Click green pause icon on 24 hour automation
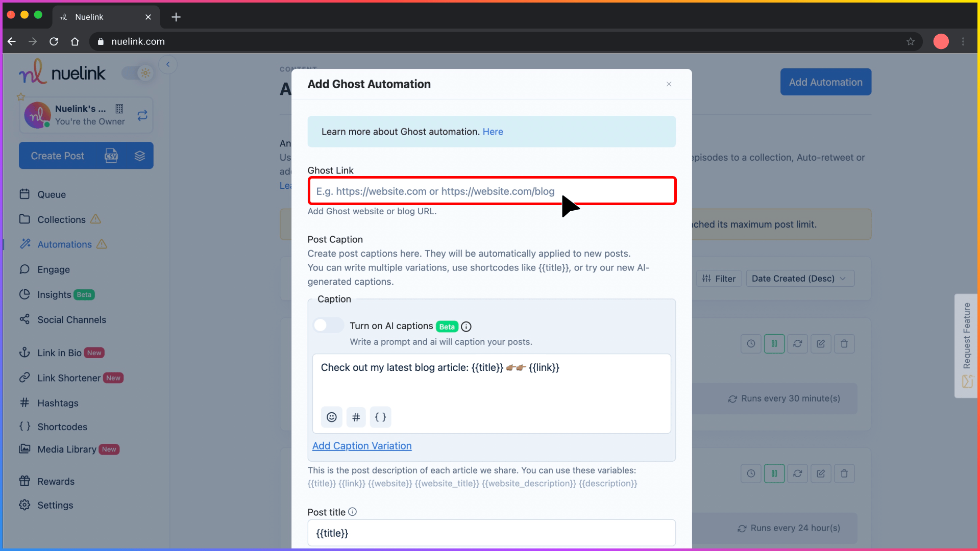This screenshot has width=980, height=551. click(774, 473)
